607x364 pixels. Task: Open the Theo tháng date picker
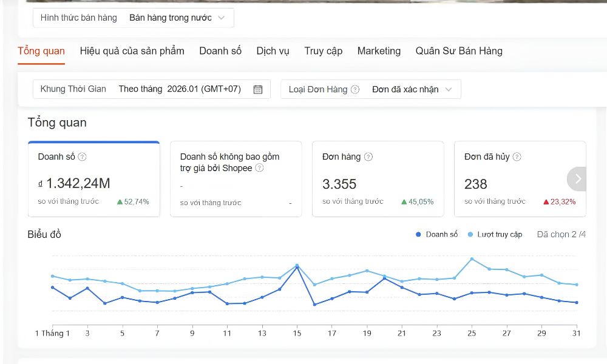(180, 90)
